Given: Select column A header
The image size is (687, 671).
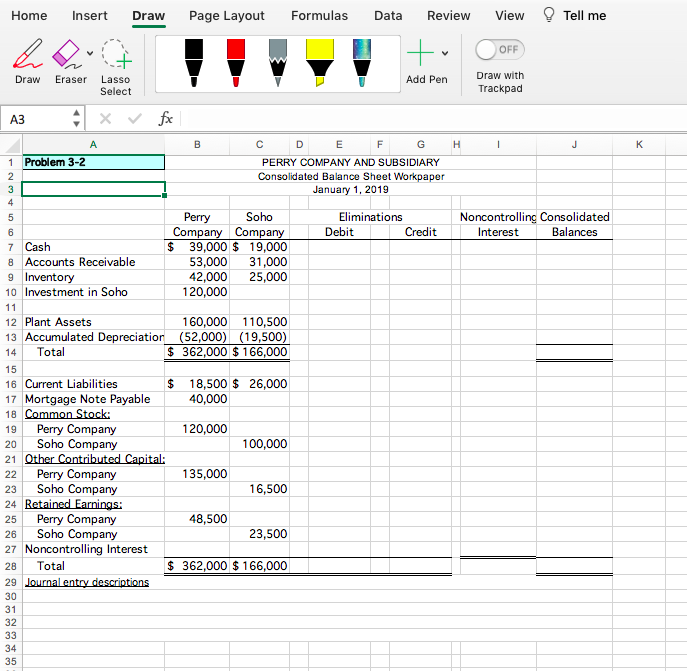Looking at the screenshot, I should 93,145.
